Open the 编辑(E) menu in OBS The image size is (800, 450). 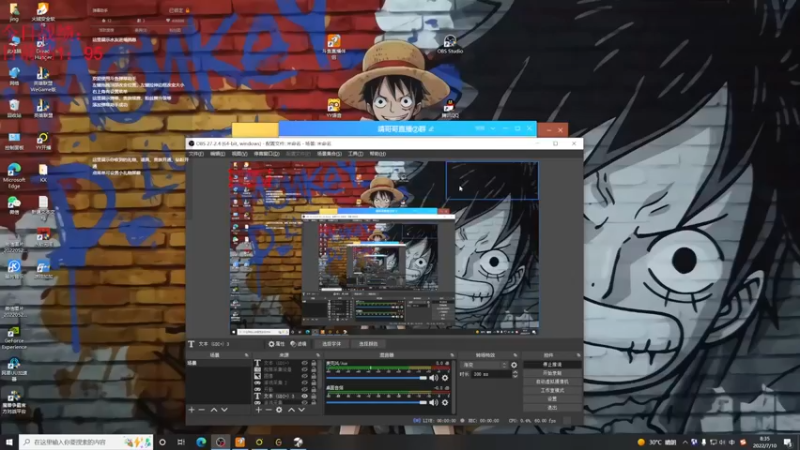click(218, 154)
